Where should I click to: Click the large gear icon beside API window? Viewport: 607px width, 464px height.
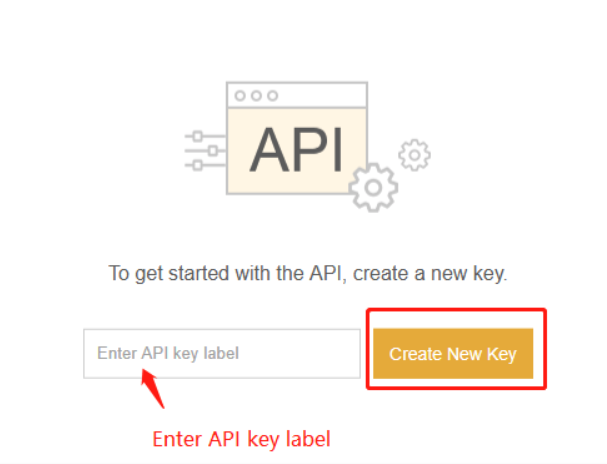click(x=373, y=188)
